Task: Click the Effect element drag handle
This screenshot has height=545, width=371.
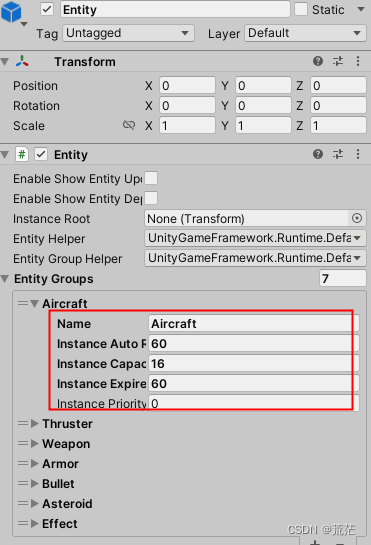Action: click(23, 523)
